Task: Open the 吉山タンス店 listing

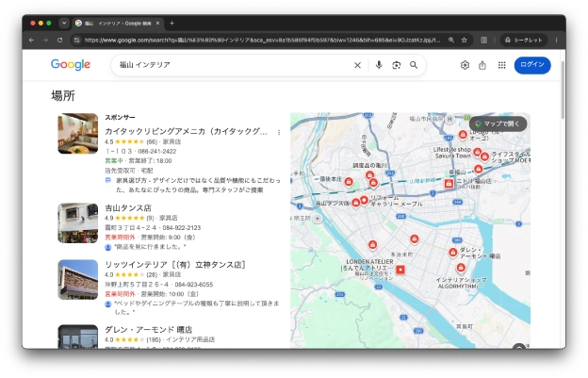Action: click(128, 207)
